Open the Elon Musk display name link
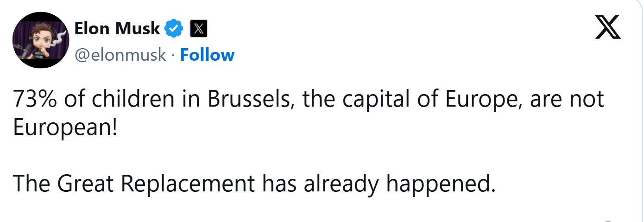The height and width of the screenshot is (222, 644). coord(117,29)
